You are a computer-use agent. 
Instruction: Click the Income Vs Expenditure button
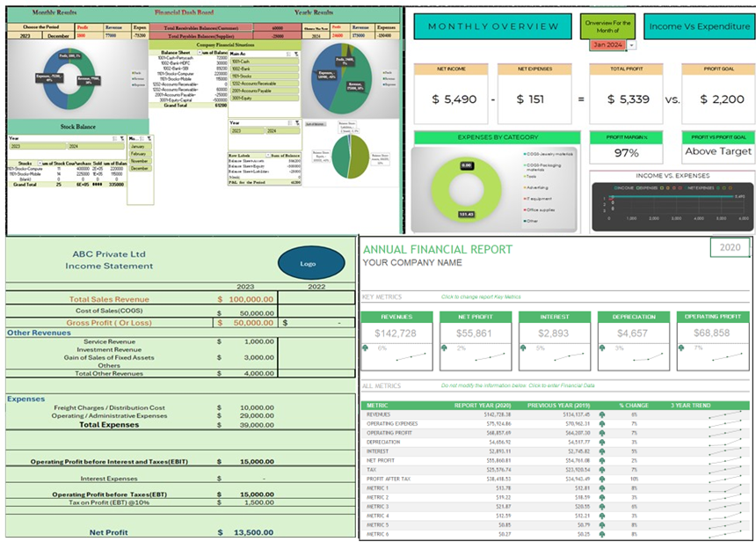pos(699,26)
